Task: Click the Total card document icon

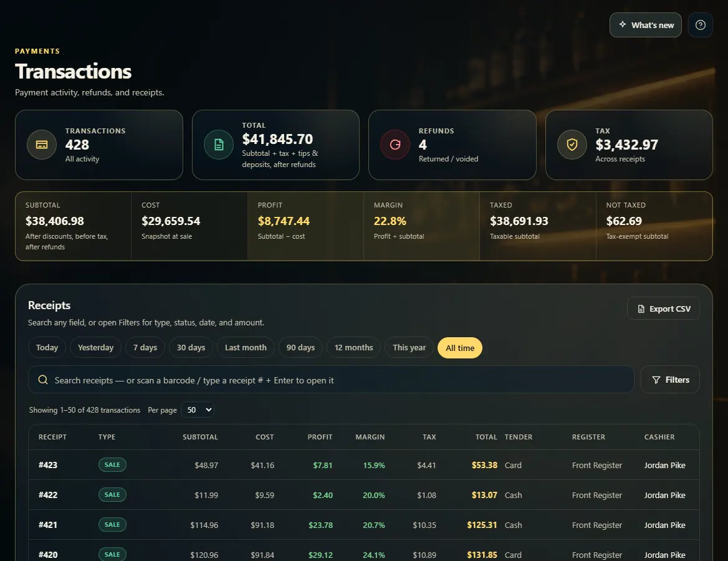Action: (219, 145)
